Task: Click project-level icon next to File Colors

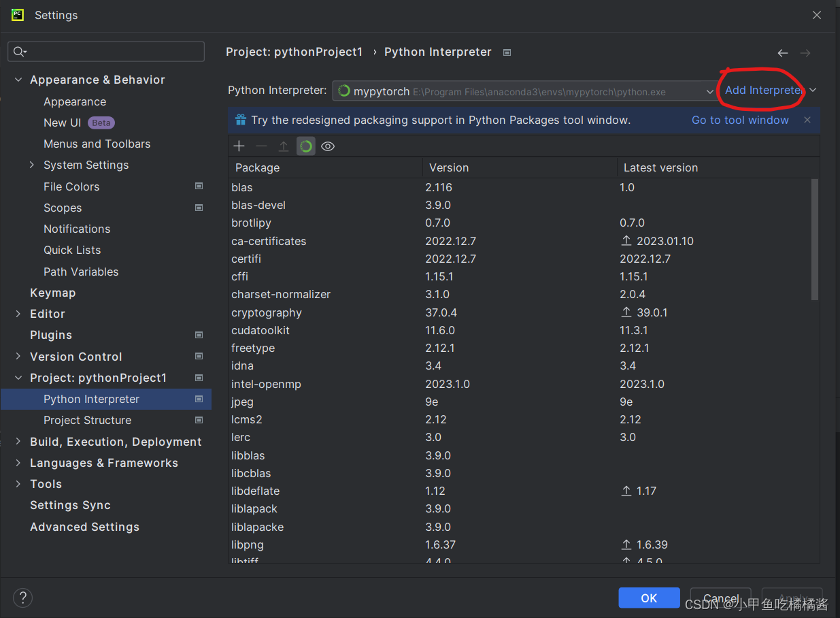Action: tap(199, 186)
